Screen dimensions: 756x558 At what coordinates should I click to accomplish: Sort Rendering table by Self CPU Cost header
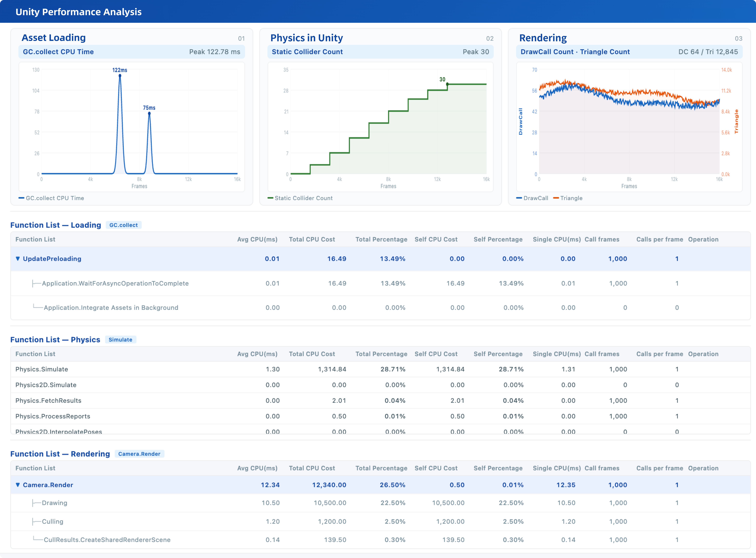tap(436, 468)
